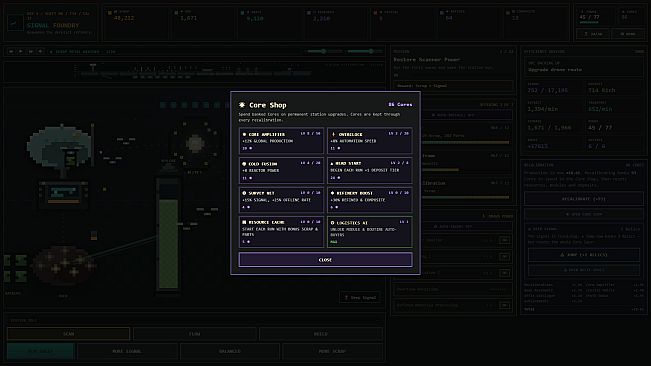
Task: Purchase the Resource Cache upgrade
Action: click(281, 232)
